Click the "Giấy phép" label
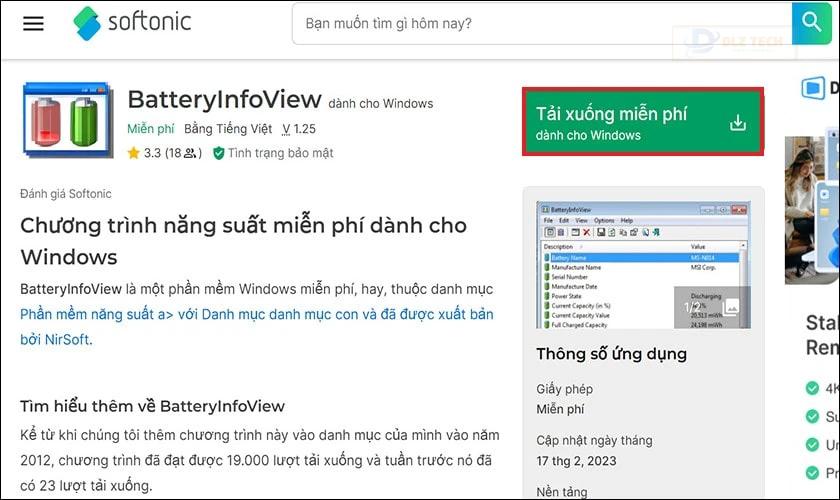 [x=565, y=389]
